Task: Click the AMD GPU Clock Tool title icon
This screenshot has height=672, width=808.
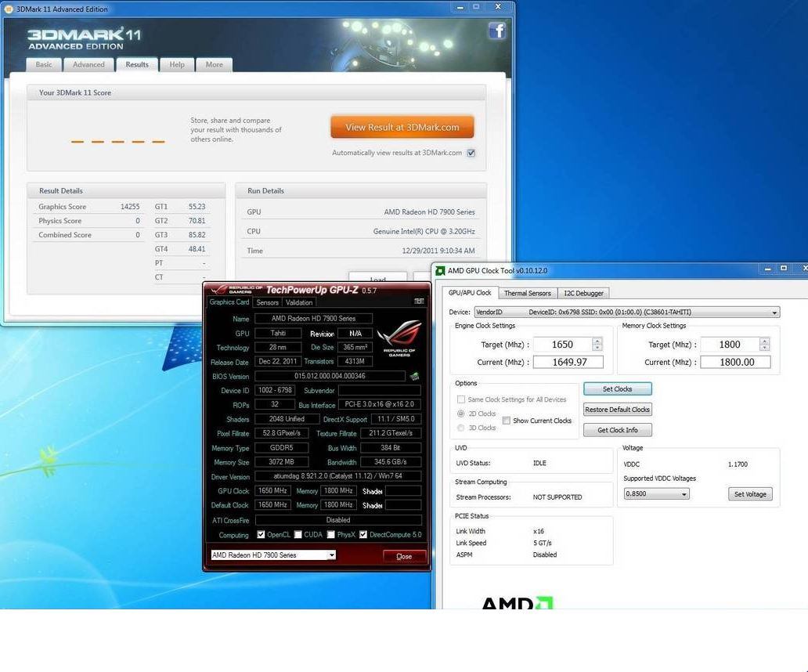Action: click(x=440, y=270)
